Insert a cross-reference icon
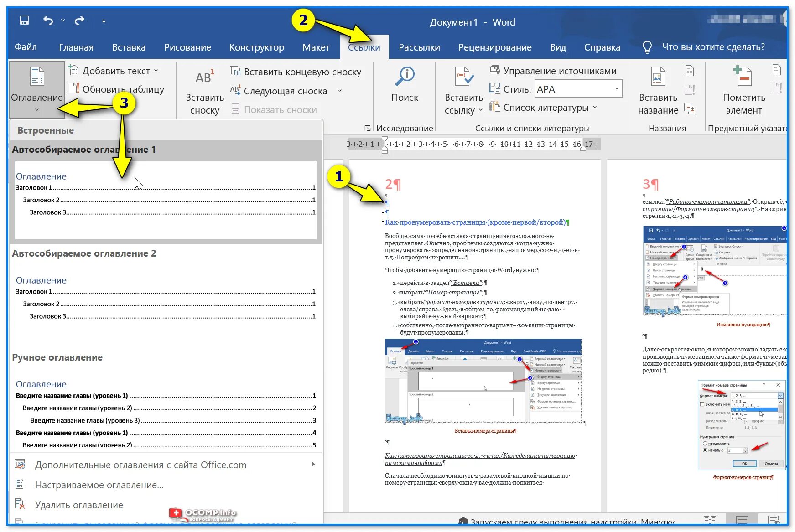The image size is (795, 532). tap(690, 108)
